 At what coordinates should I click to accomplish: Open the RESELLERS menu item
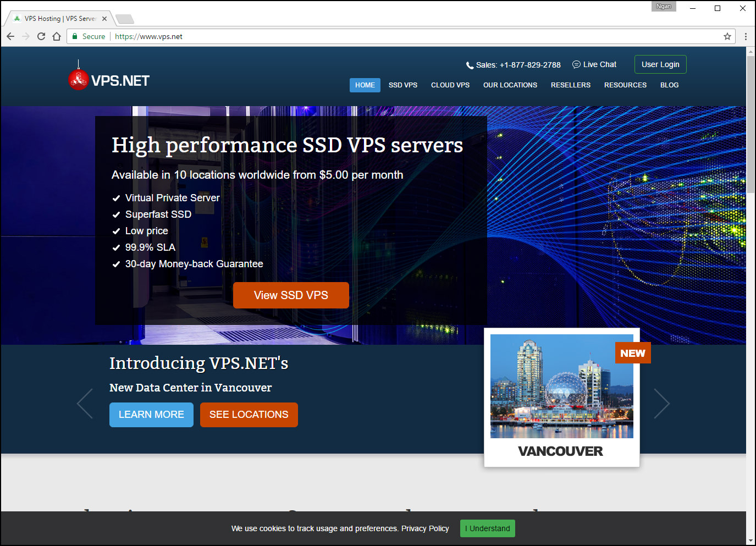[571, 85]
